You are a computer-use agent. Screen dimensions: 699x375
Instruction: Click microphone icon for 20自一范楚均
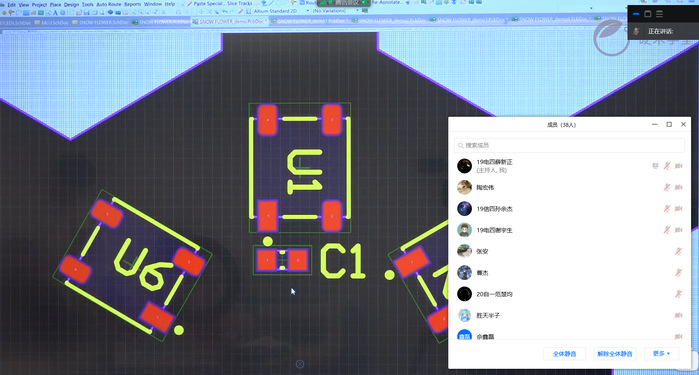click(678, 294)
